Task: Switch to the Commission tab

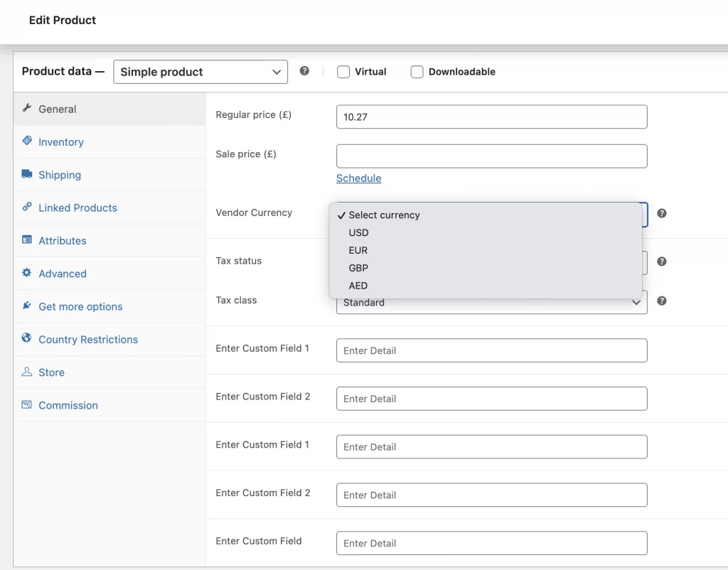Action: coord(68,405)
